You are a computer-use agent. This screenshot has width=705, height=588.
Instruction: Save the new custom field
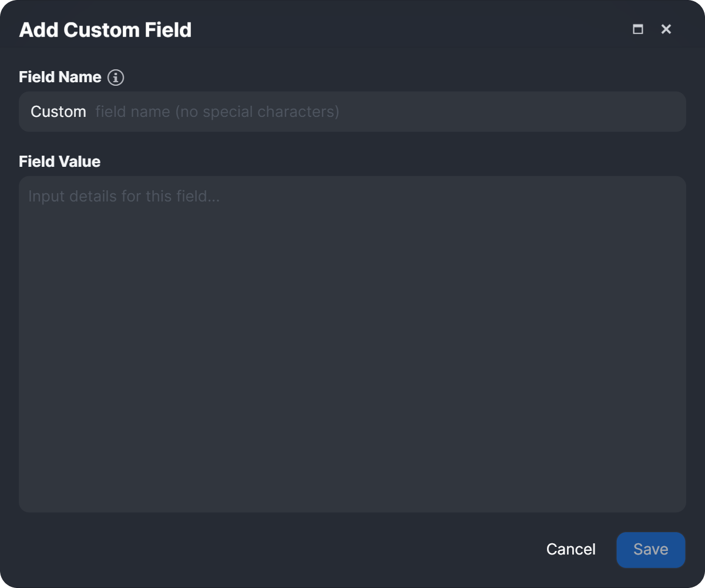click(650, 549)
